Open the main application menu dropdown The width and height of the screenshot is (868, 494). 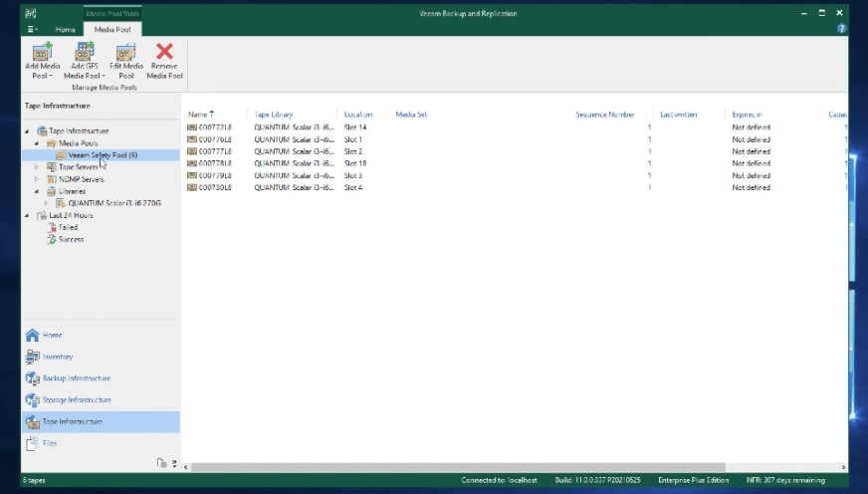[32, 29]
